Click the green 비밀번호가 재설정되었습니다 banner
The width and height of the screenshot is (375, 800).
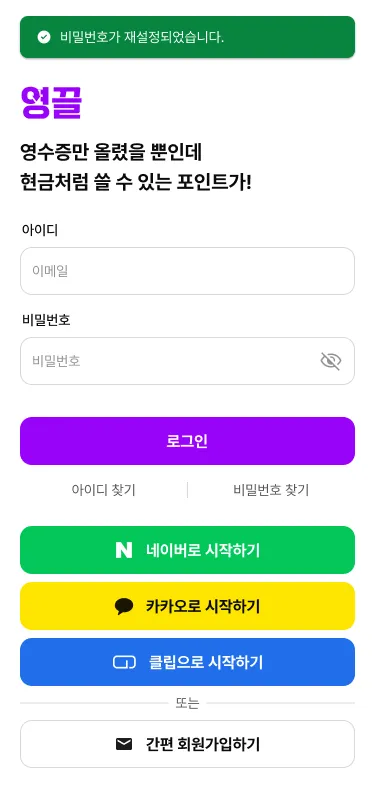tap(187, 37)
